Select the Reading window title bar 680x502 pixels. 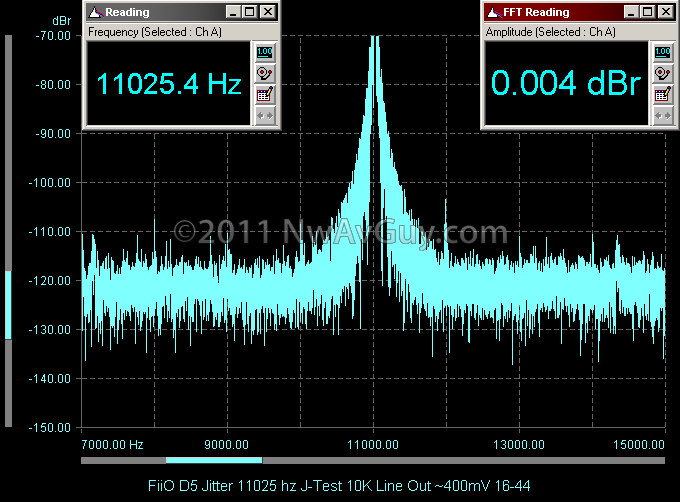(160, 12)
